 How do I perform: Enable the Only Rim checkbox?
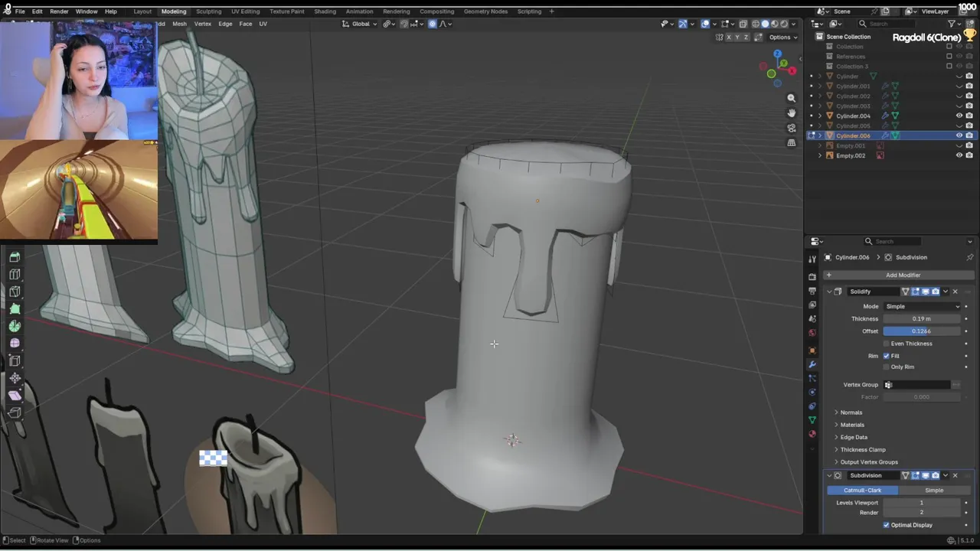pyautogui.click(x=887, y=367)
